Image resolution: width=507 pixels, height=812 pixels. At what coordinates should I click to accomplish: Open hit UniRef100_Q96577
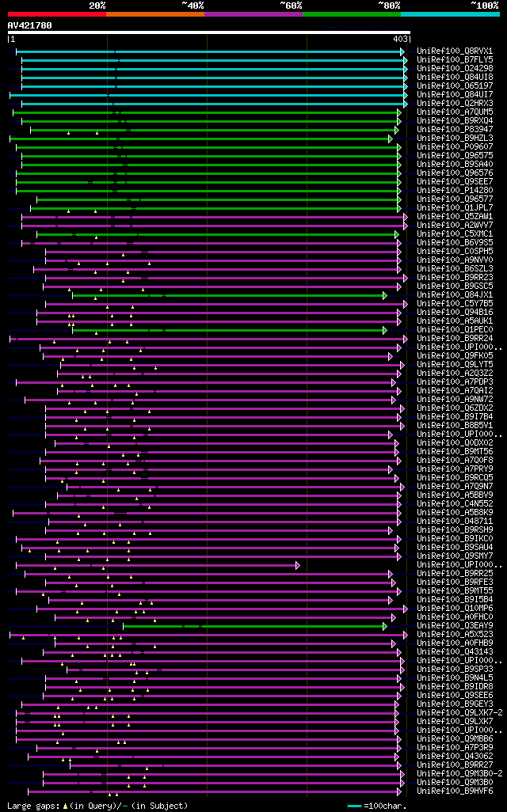455,199
